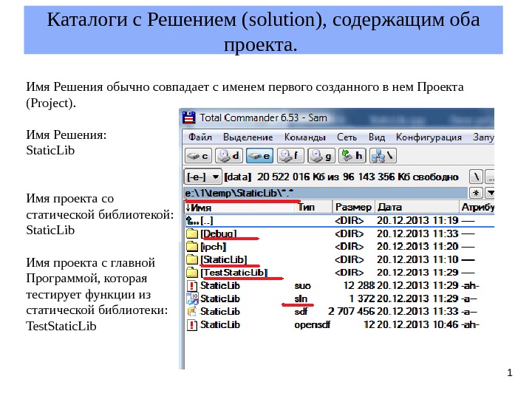Select drive h network button
532x399 pixels.
[x=352, y=156]
